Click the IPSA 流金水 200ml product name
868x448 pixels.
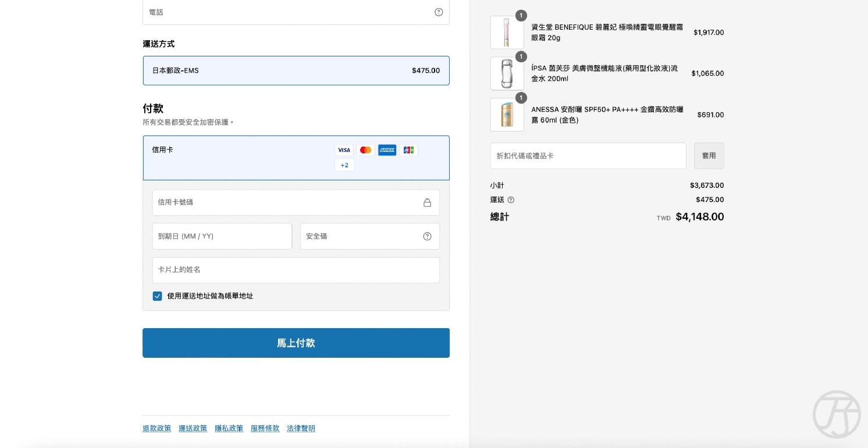pyautogui.click(x=605, y=73)
